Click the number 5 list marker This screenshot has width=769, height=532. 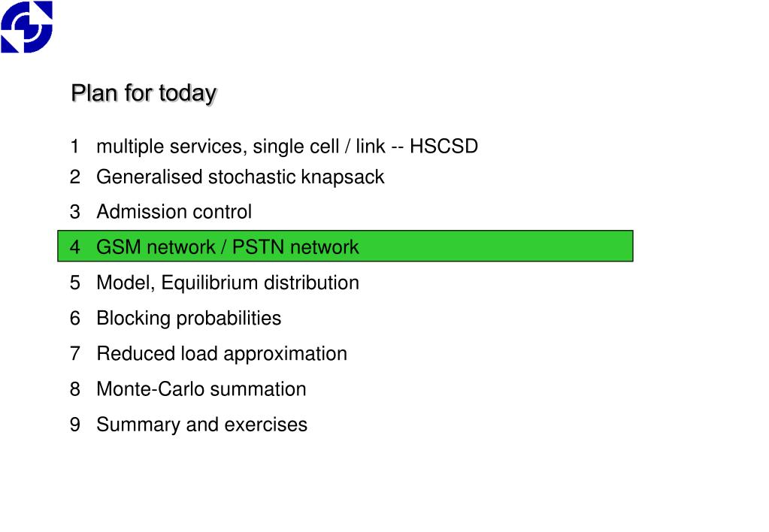click(74, 283)
